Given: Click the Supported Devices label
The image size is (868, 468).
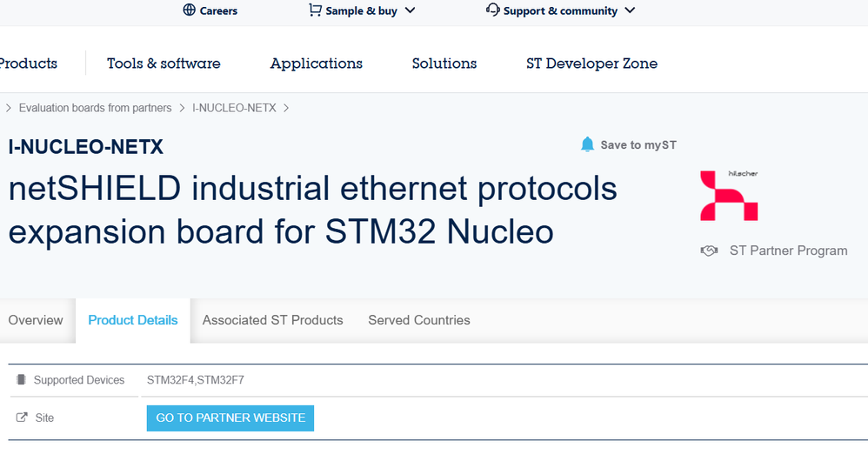Looking at the screenshot, I should pos(79,380).
